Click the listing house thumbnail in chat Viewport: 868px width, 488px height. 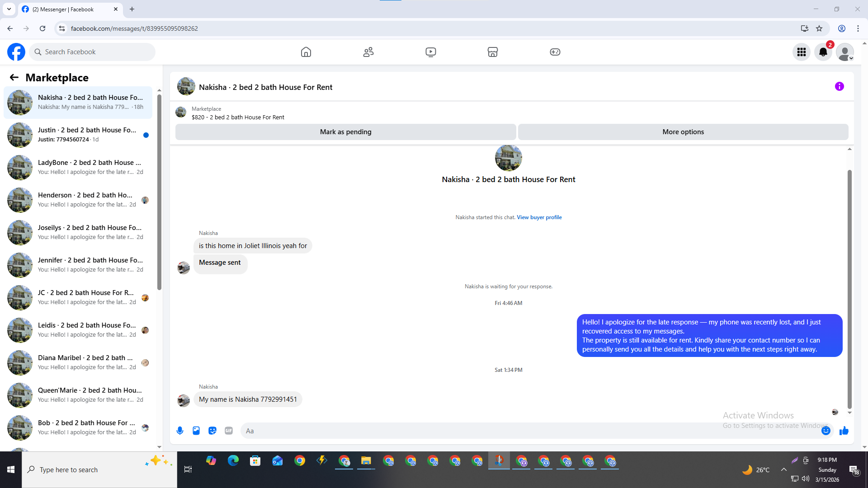(x=509, y=158)
